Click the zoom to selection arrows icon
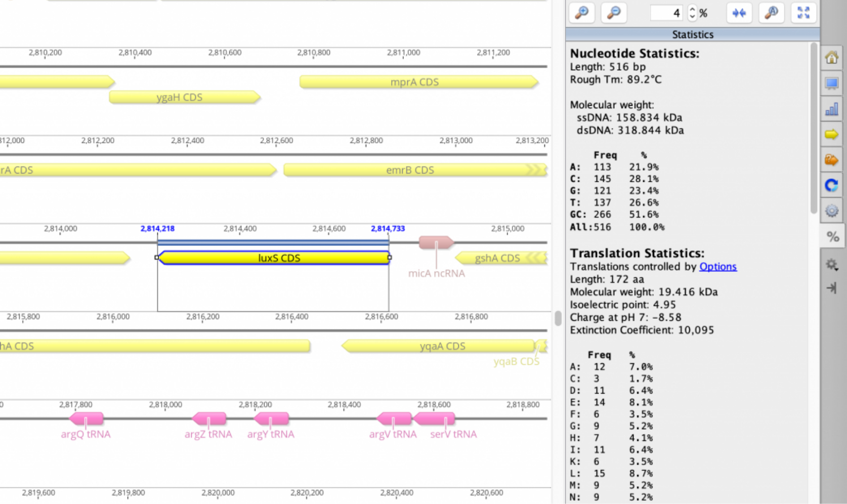847x504 pixels. 739,13
